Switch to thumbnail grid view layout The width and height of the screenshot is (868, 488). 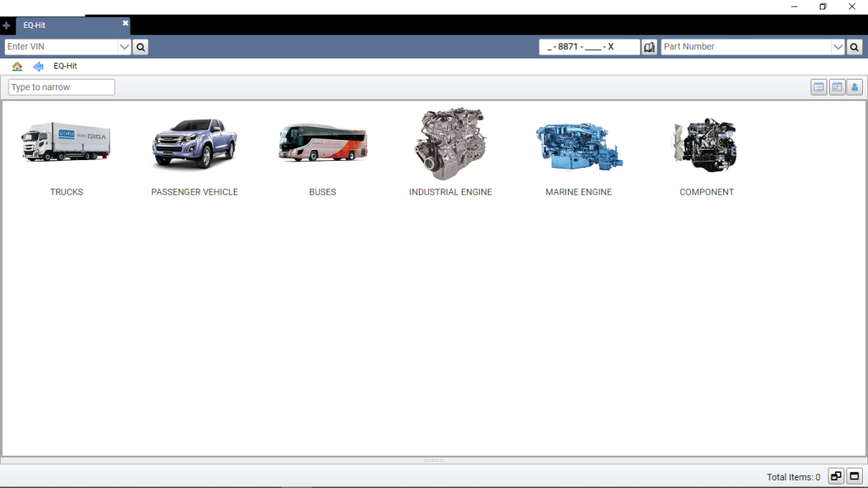[837, 86]
